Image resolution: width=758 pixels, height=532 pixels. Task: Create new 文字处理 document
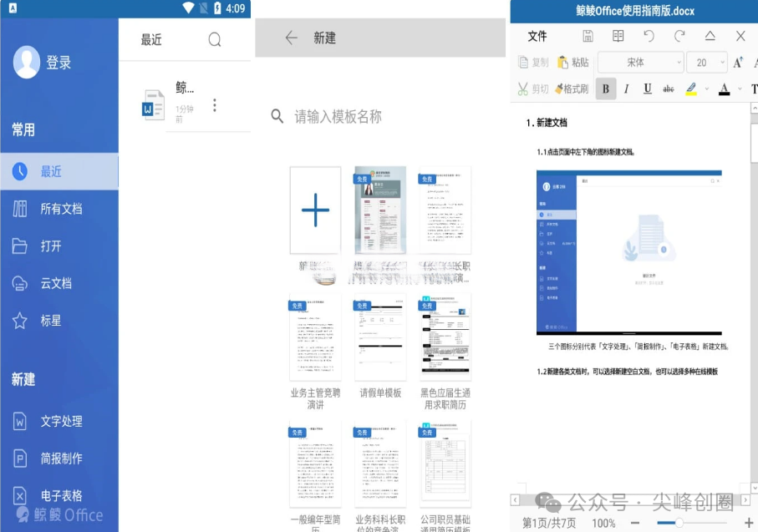click(x=59, y=421)
